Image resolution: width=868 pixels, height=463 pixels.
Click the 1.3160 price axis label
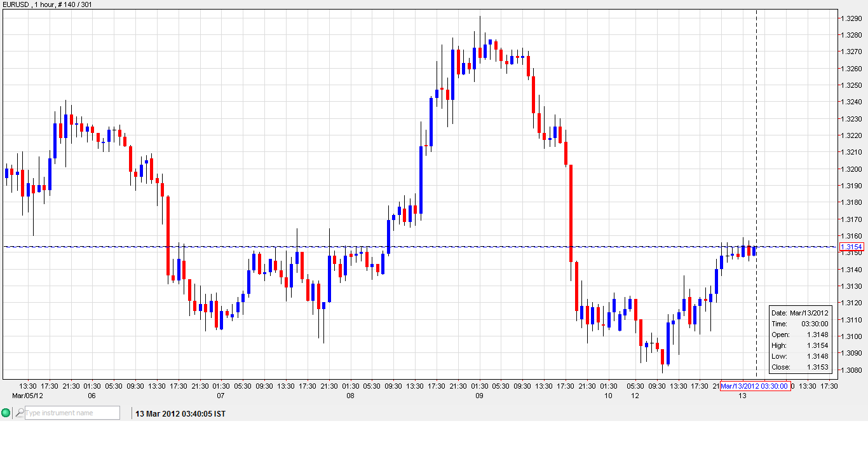pos(852,236)
